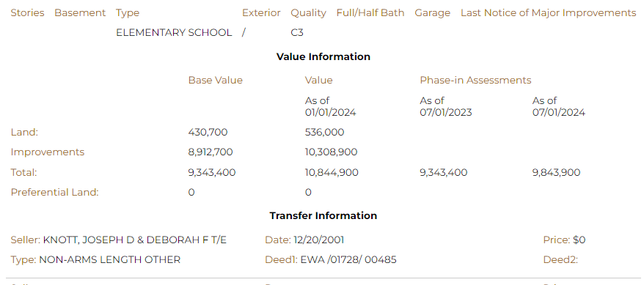Click the 07/01/2024 phase-in total 9,843,900
The width and height of the screenshot is (644, 285).
point(556,172)
